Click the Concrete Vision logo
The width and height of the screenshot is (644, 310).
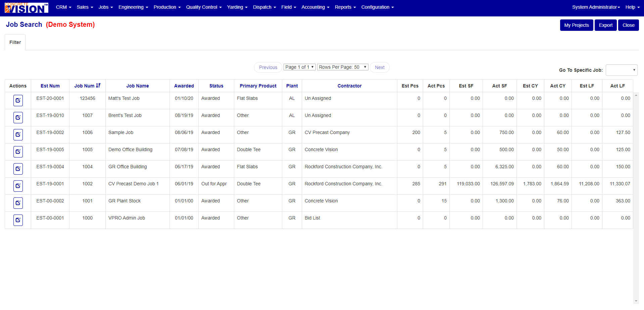coord(27,8)
